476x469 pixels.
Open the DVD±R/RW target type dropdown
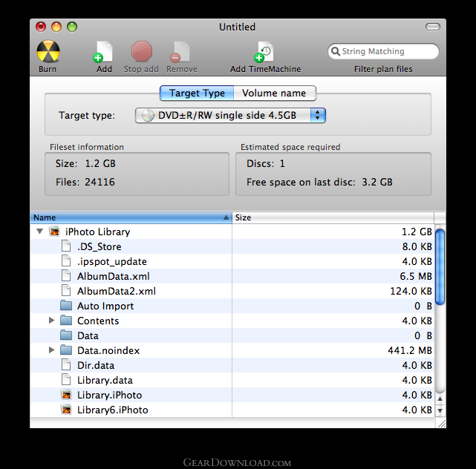click(x=230, y=116)
